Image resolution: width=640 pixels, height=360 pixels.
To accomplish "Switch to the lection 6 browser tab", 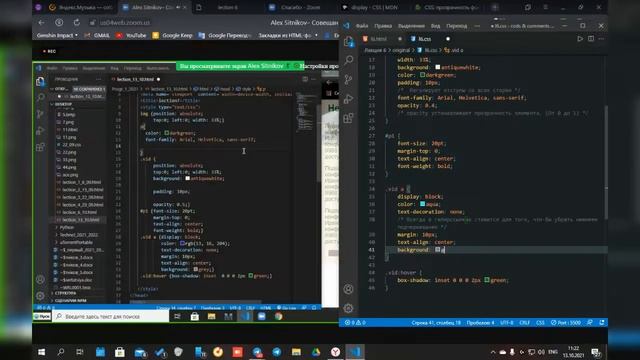I will coord(227,7).
